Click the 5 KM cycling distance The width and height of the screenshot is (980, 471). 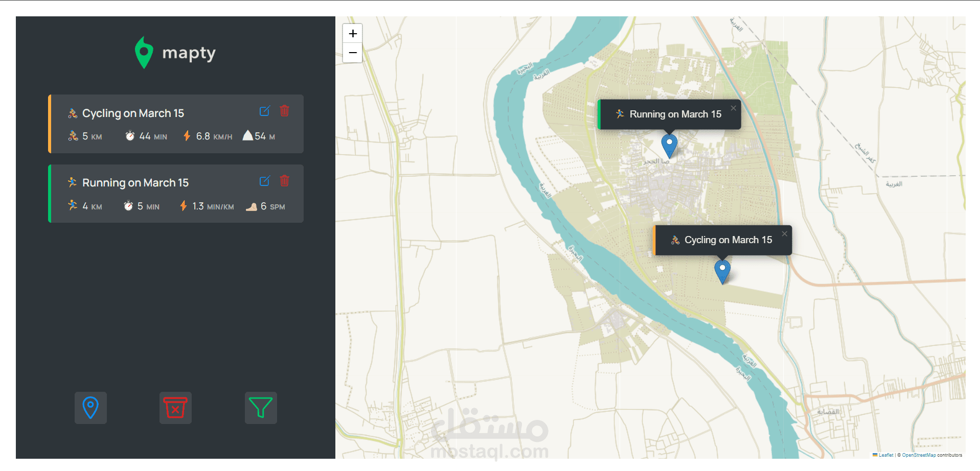tap(92, 136)
